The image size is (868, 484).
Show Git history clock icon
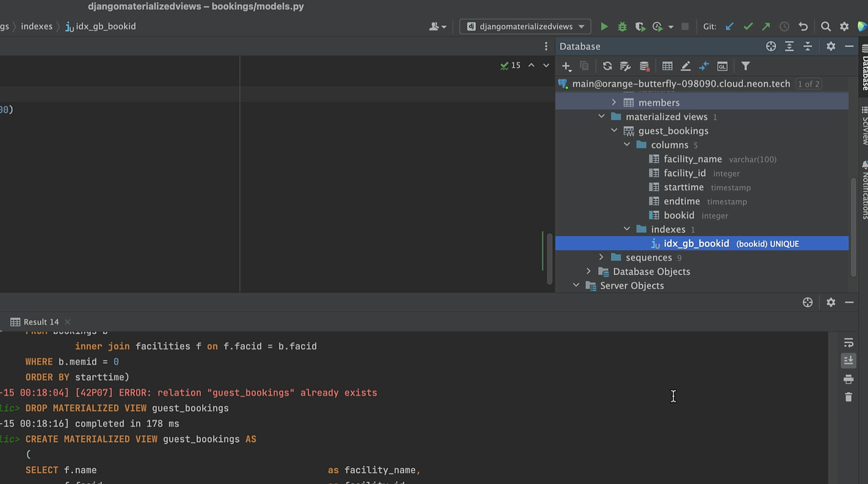coord(785,27)
